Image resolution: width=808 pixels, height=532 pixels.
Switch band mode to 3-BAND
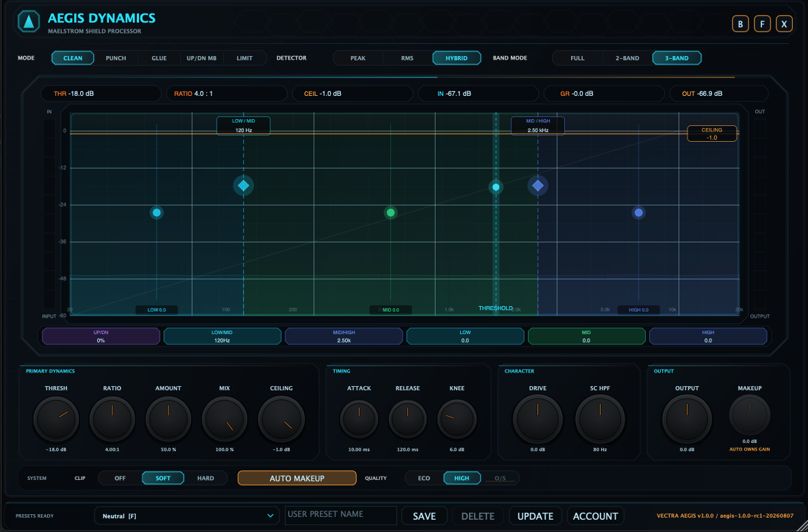tap(677, 58)
